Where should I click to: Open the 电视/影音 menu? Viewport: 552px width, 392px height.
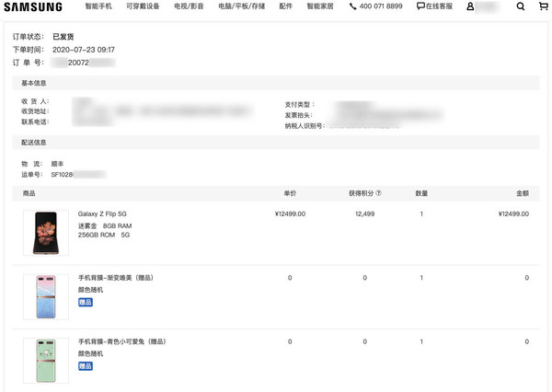coord(189,6)
